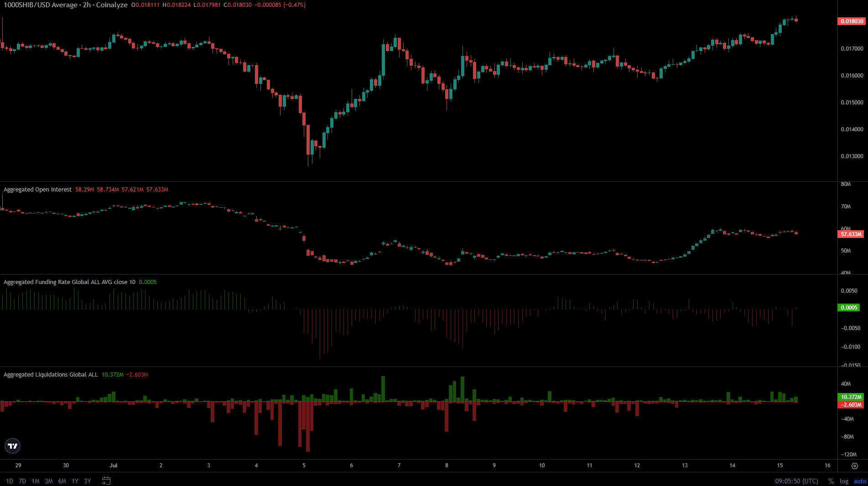Viewport: 868px width, 486px height.
Task: Select the 6M time range
Action: point(62,481)
